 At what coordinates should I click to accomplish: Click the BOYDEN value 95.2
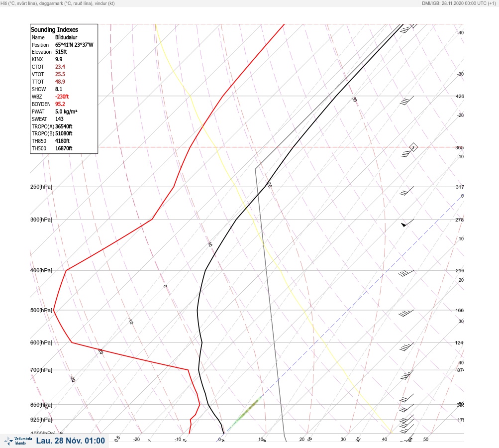tap(60, 104)
